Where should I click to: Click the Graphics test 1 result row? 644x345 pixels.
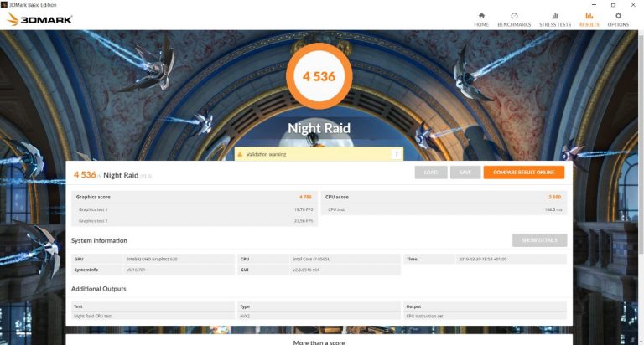pos(194,209)
